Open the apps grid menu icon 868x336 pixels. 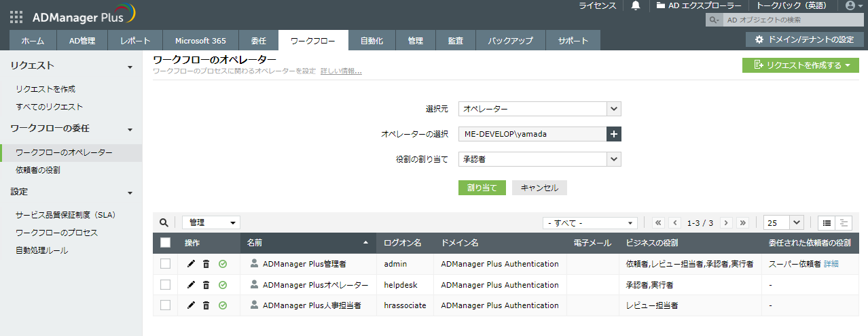(16, 16)
